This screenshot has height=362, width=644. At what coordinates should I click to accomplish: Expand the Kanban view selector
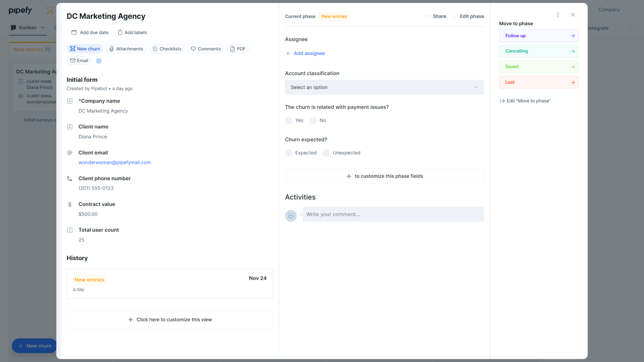point(42,27)
